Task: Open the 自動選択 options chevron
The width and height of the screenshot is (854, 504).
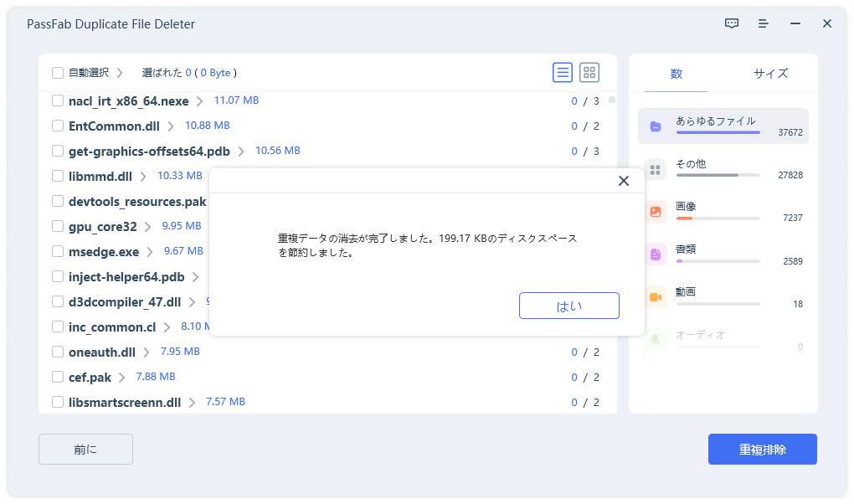Action: click(x=120, y=73)
